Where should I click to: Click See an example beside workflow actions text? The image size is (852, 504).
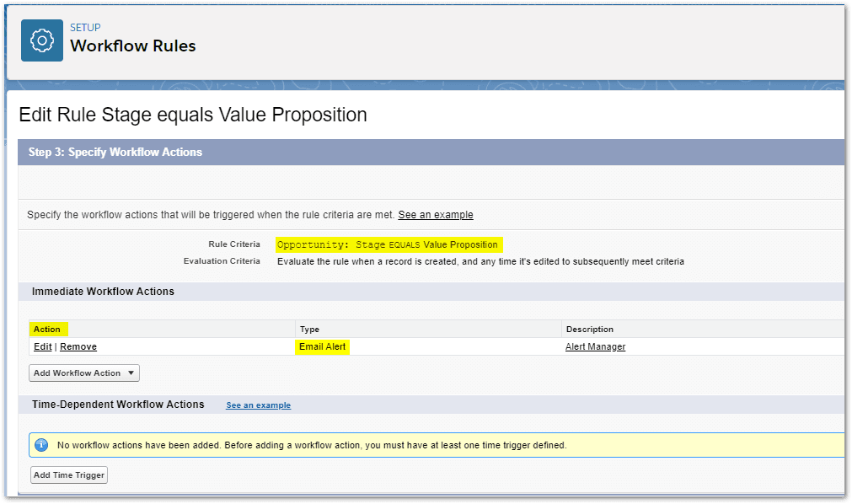(x=436, y=215)
